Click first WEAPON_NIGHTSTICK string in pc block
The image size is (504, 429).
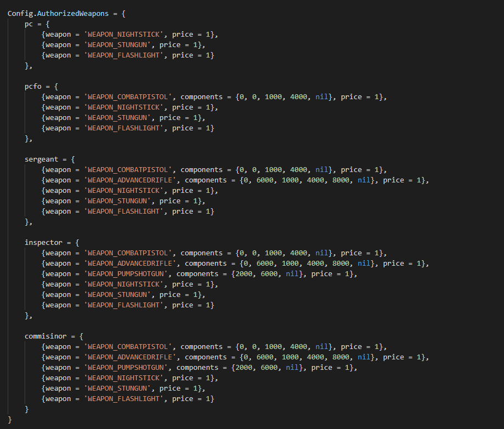pyautogui.click(x=124, y=35)
